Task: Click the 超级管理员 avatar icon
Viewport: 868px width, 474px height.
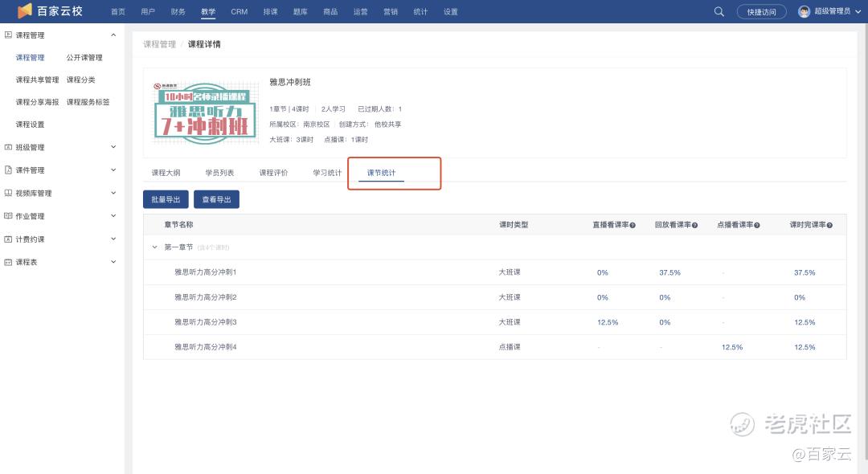Action: click(804, 11)
